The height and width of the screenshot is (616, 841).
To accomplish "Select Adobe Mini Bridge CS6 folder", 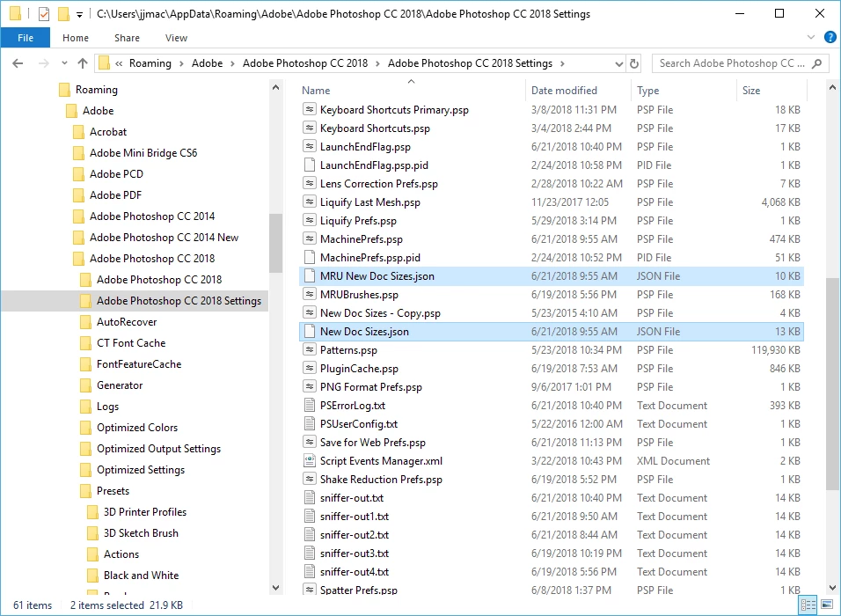I will (x=143, y=153).
